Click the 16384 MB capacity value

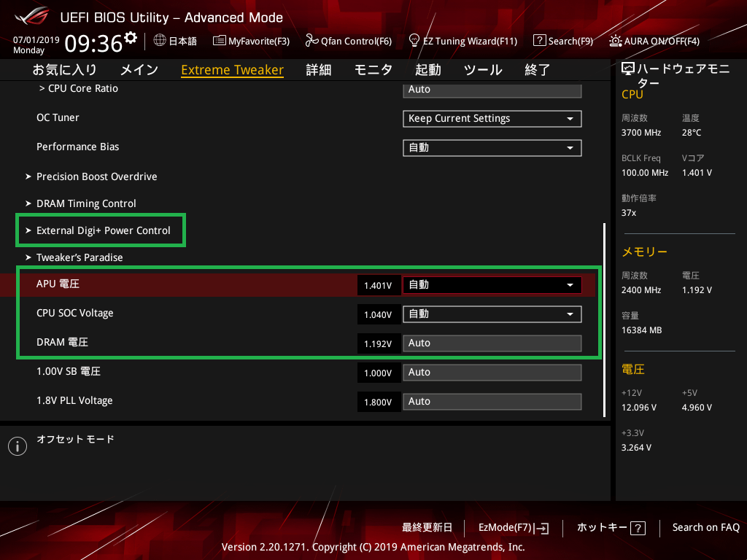(642, 330)
